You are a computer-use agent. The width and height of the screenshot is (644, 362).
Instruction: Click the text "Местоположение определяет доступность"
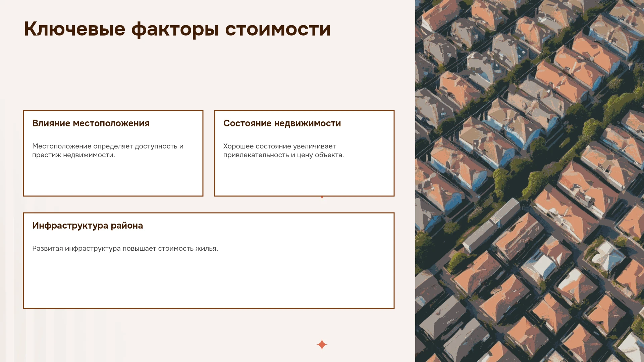coord(105,146)
